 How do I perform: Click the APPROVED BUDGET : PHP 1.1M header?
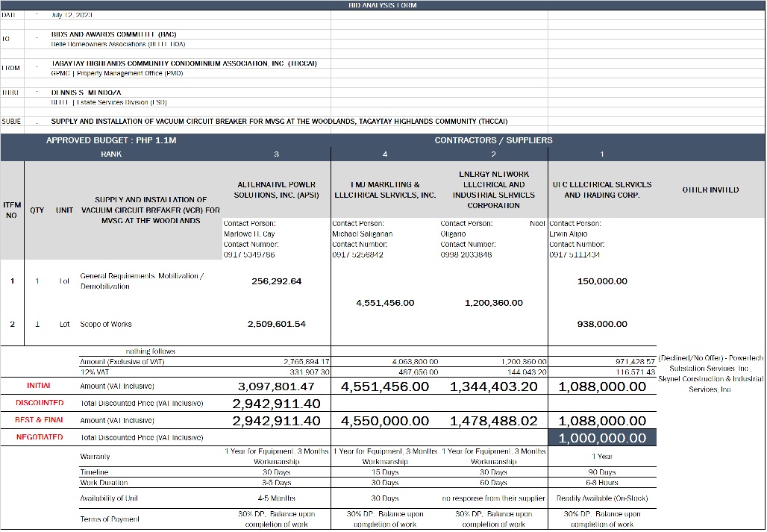point(111,140)
